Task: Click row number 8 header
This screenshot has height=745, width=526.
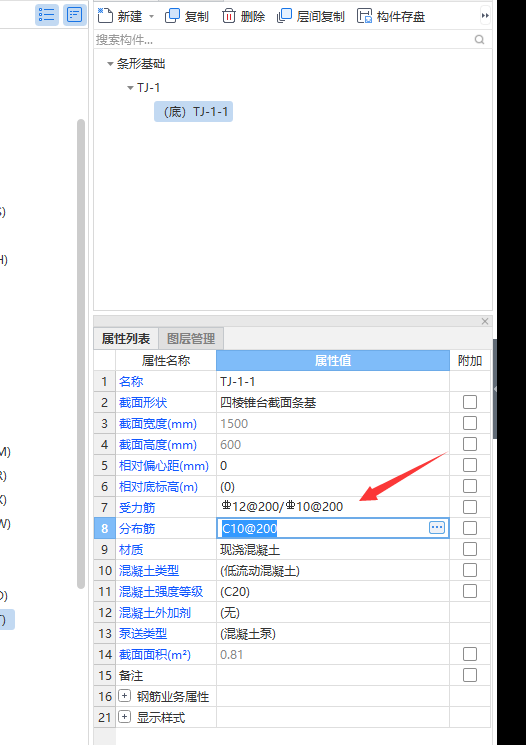Action: pos(105,528)
